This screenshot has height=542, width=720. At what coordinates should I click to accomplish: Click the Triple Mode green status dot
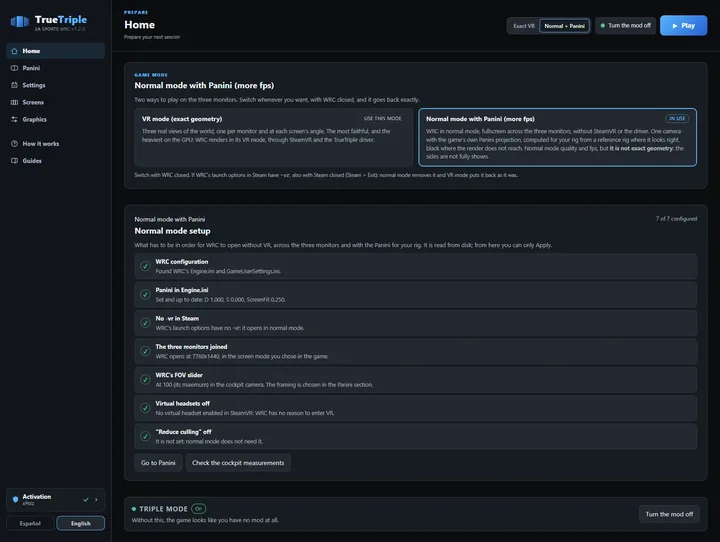point(134,509)
